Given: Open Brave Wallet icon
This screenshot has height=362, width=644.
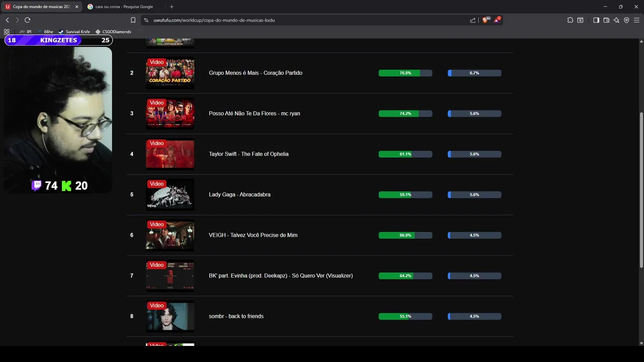Looking at the screenshot, I should (606, 20).
